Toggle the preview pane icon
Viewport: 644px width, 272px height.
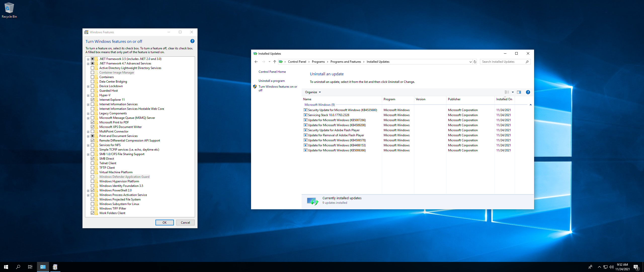pos(519,92)
